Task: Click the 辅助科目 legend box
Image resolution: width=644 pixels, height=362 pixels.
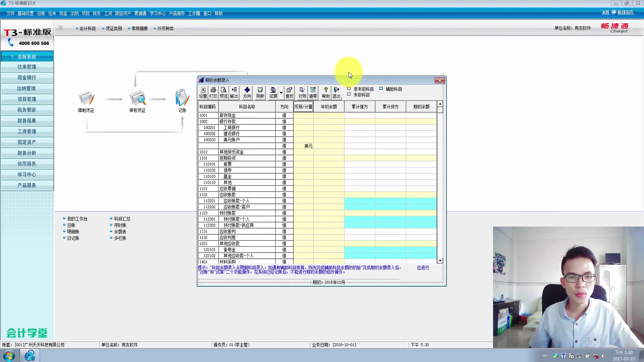Action: (381, 89)
